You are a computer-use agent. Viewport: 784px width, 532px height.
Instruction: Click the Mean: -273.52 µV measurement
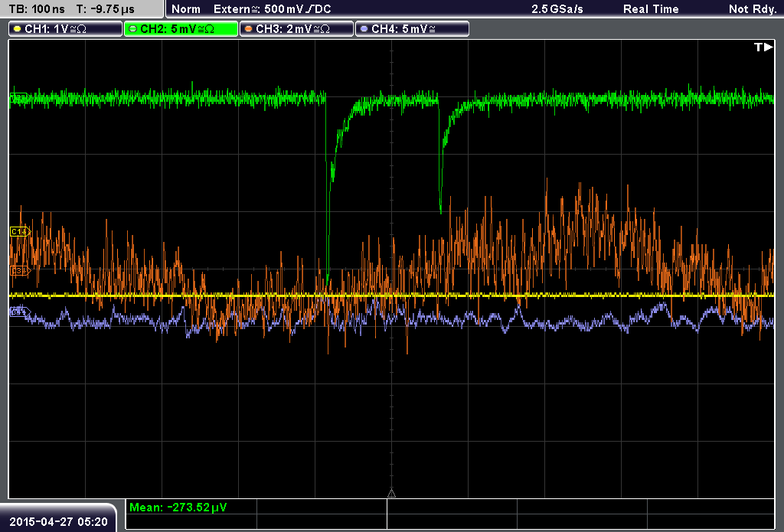(178, 507)
